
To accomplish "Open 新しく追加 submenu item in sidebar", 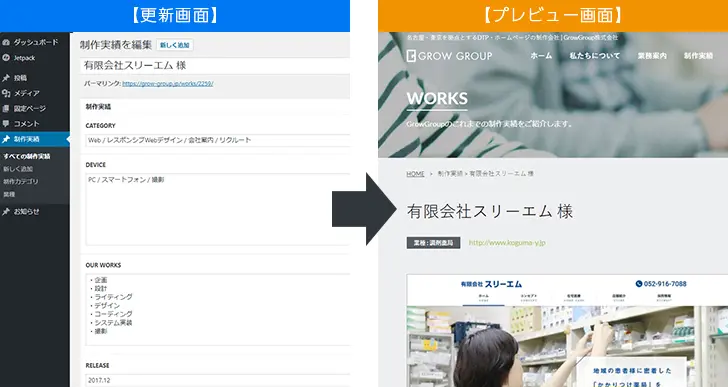I will click(x=18, y=169).
